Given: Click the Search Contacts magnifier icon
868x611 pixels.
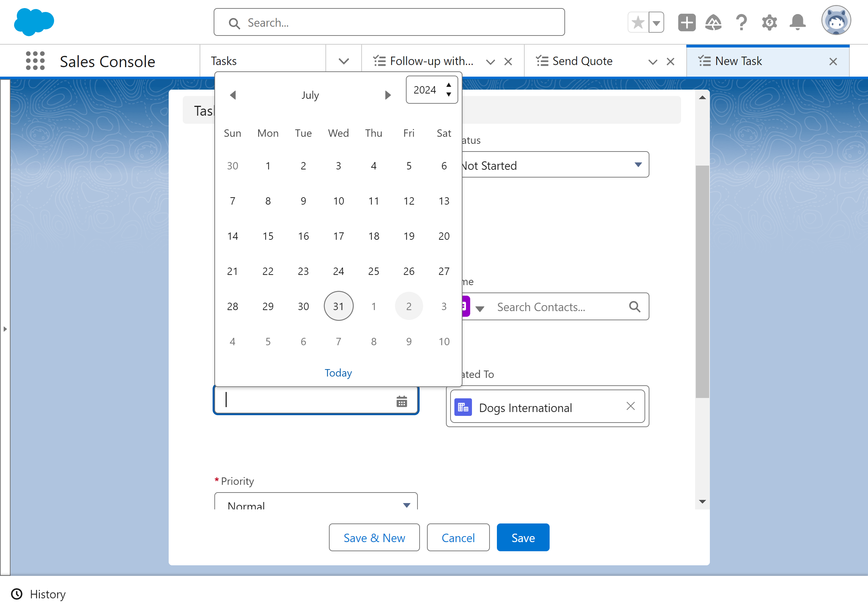Looking at the screenshot, I should [x=634, y=307].
